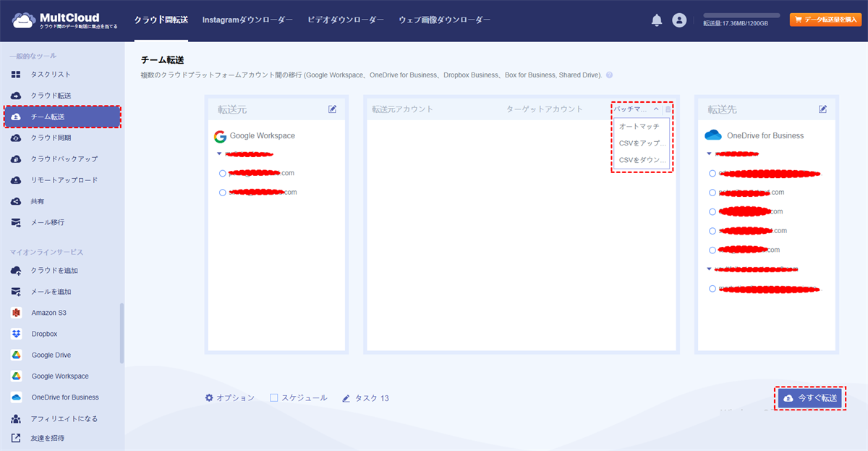This screenshot has height=451, width=868.
Task: Click the 転送元アカウント column header
Action: (402, 109)
